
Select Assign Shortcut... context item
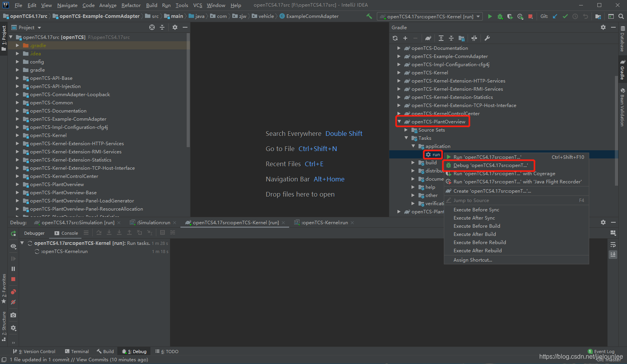[516, 260]
